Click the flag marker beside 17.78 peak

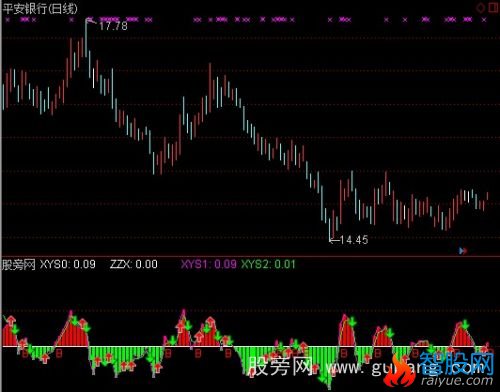tap(91, 22)
